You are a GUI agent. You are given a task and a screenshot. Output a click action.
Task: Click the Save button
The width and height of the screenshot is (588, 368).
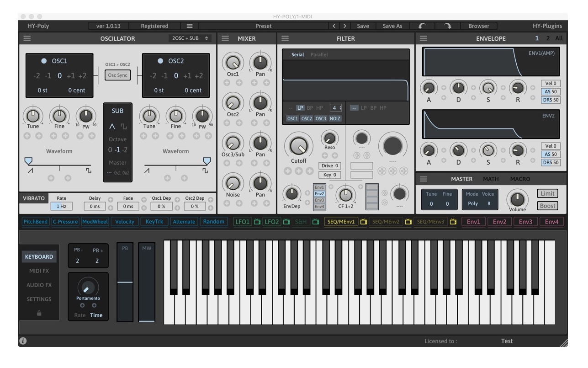[x=363, y=26]
